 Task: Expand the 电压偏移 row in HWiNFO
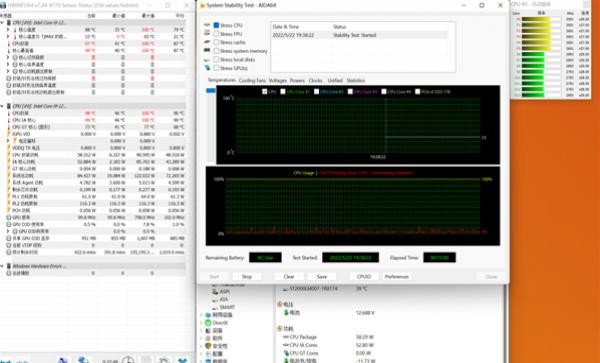pyautogui.click(x=8, y=141)
